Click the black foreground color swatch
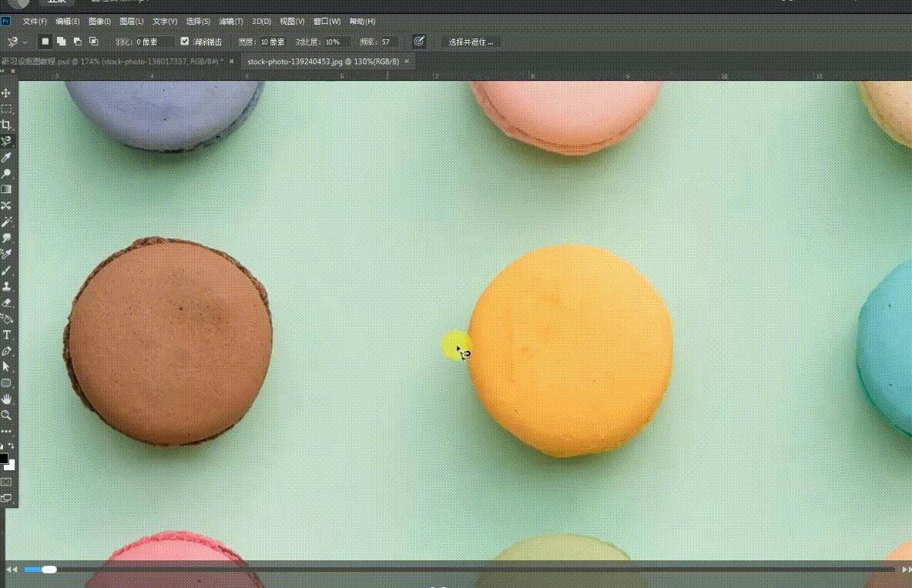The width and height of the screenshot is (912, 588). point(4,459)
